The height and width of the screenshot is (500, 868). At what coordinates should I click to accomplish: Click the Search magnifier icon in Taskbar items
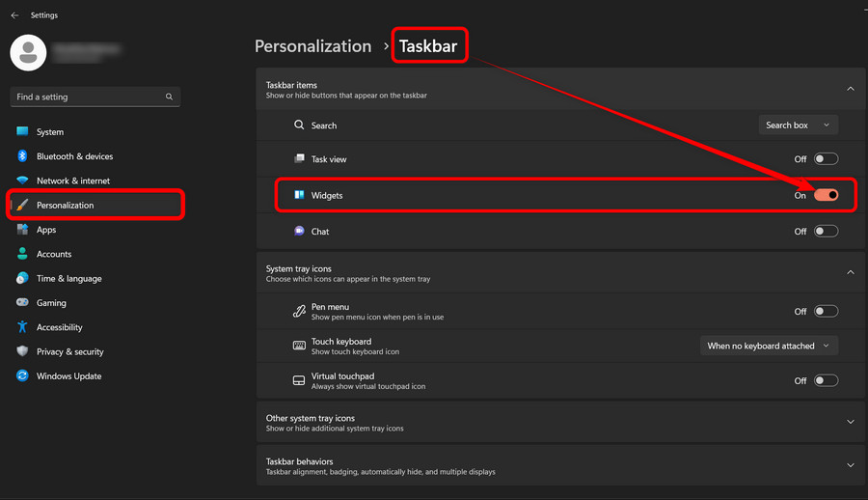(299, 125)
